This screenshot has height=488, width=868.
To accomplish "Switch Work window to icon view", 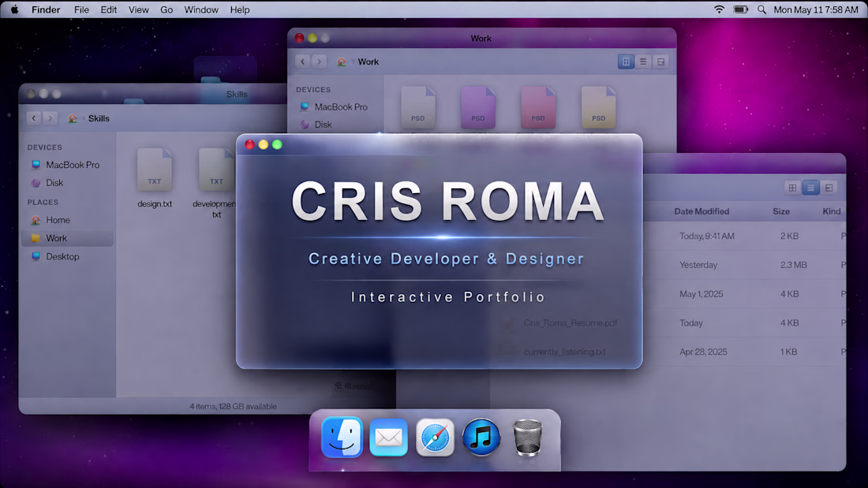I will pyautogui.click(x=626, y=61).
